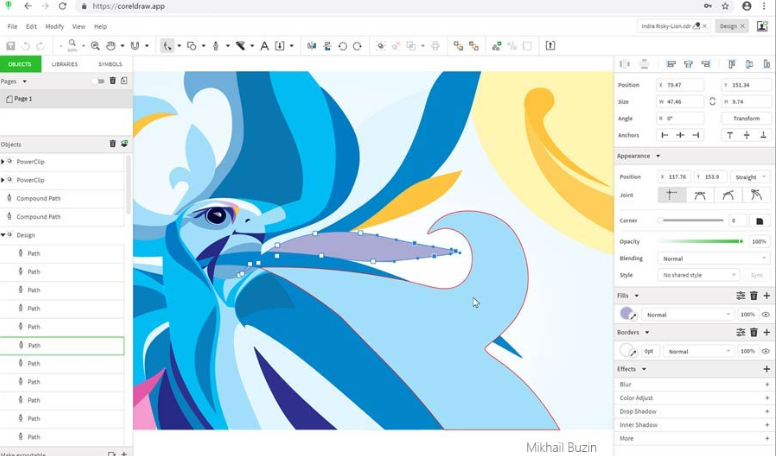
Task: Select the knife cutting tool
Action: click(240, 46)
